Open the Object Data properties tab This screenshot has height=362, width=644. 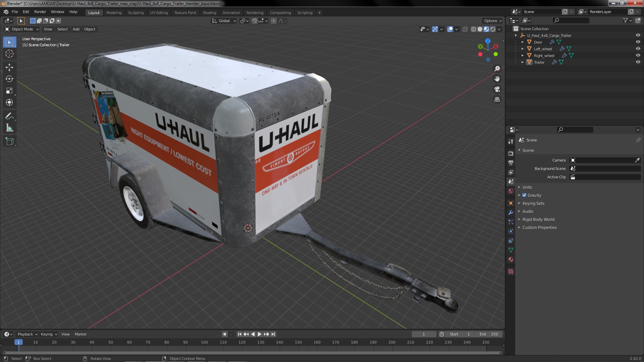pyautogui.click(x=511, y=250)
